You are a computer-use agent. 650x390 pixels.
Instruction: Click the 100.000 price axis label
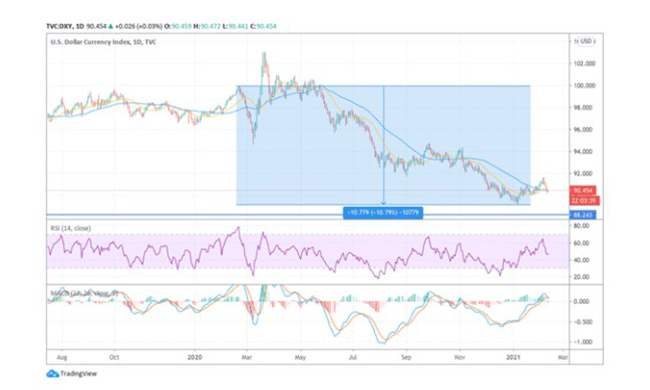[585, 85]
